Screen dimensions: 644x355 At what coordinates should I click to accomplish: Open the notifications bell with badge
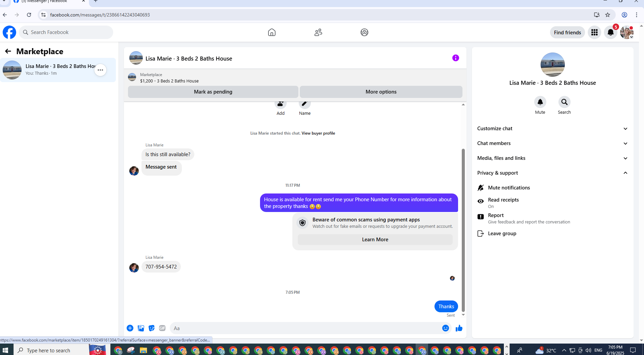click(x=611, y=32)
